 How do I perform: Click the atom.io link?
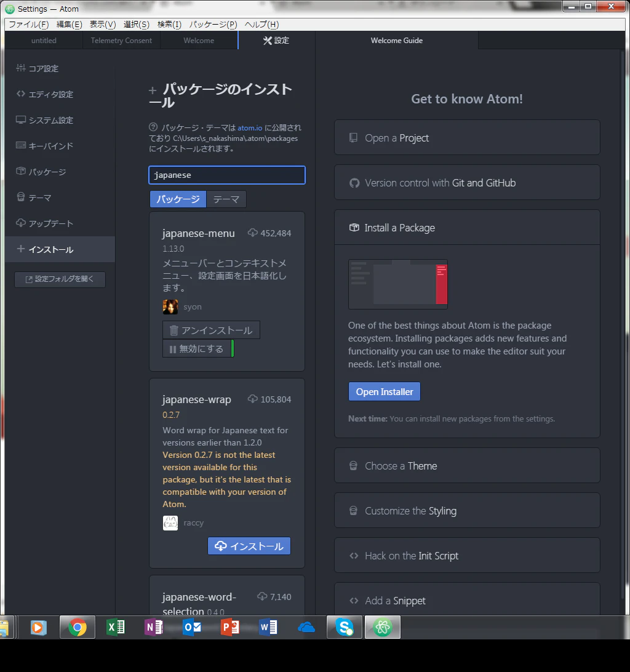[250, 128]
